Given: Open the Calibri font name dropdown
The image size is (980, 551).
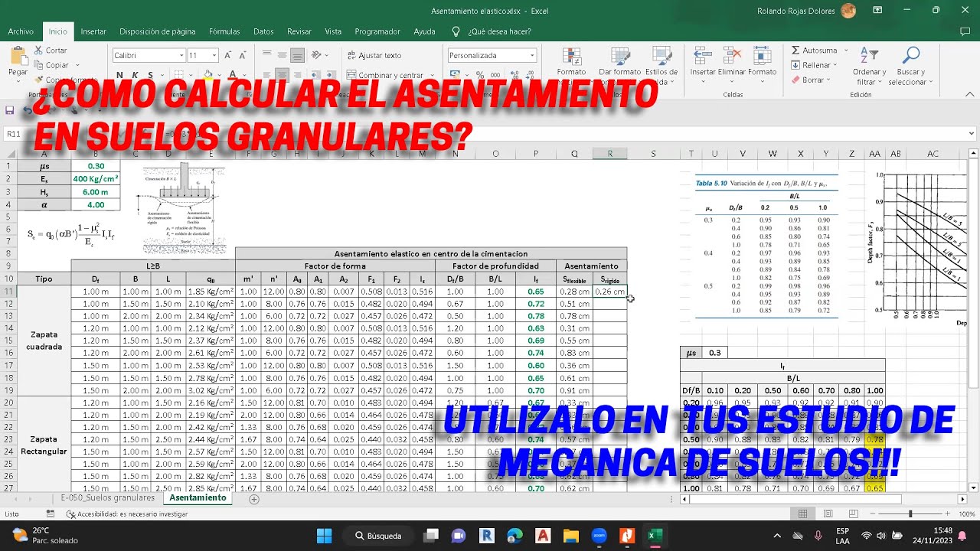Looking at the screenshot, I should pos(181,55).
